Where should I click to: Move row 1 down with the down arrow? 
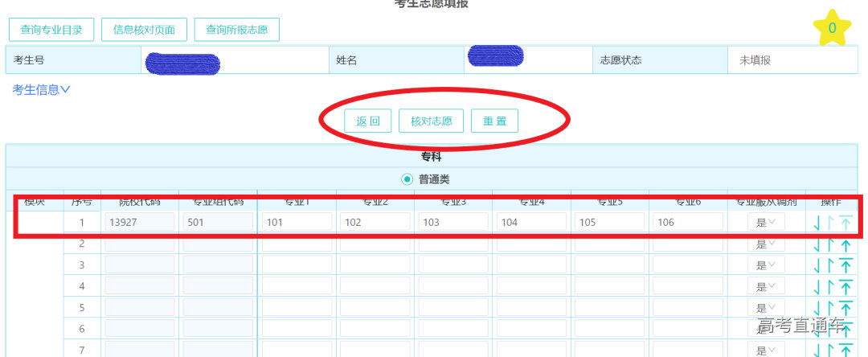(x=817, y=223)
